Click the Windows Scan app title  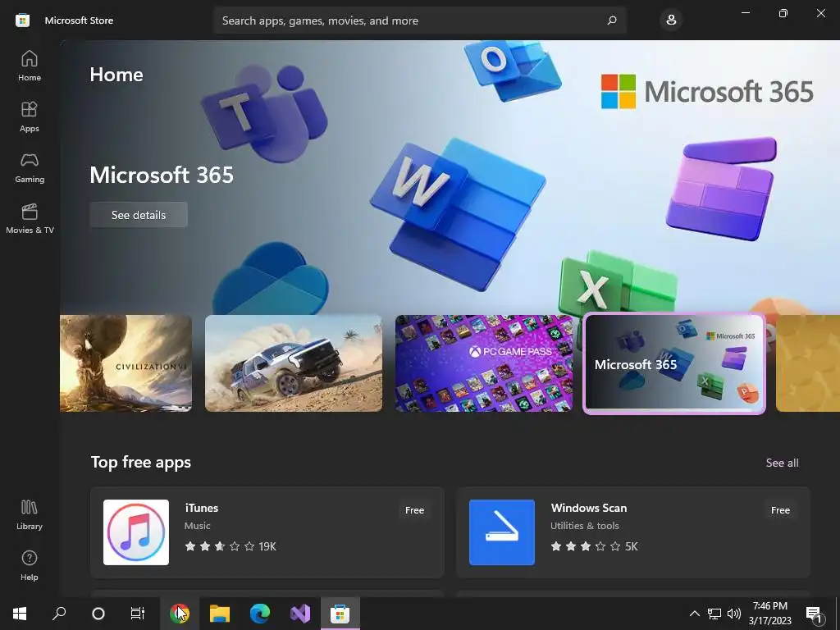(589, 508)
